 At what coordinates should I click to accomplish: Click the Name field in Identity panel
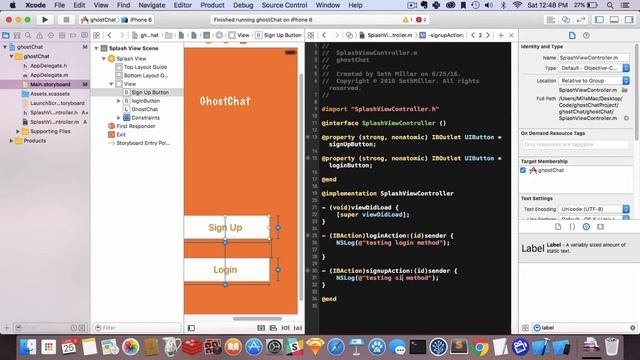click(x=594, y=58)
